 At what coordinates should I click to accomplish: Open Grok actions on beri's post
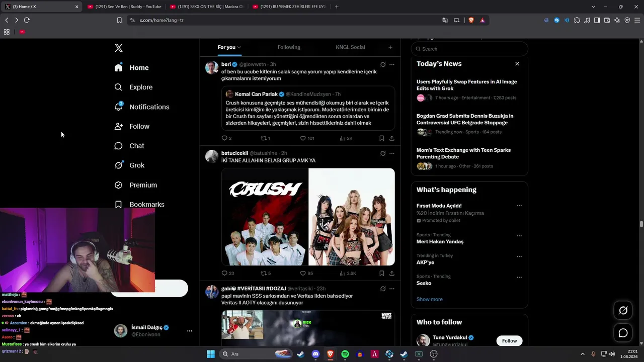coord(383,64)
